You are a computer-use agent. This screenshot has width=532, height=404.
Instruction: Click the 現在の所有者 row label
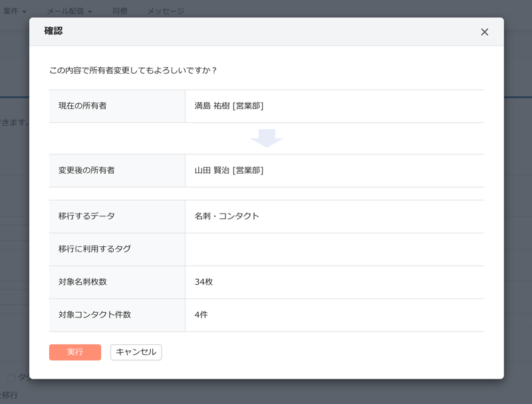(82, 106)
